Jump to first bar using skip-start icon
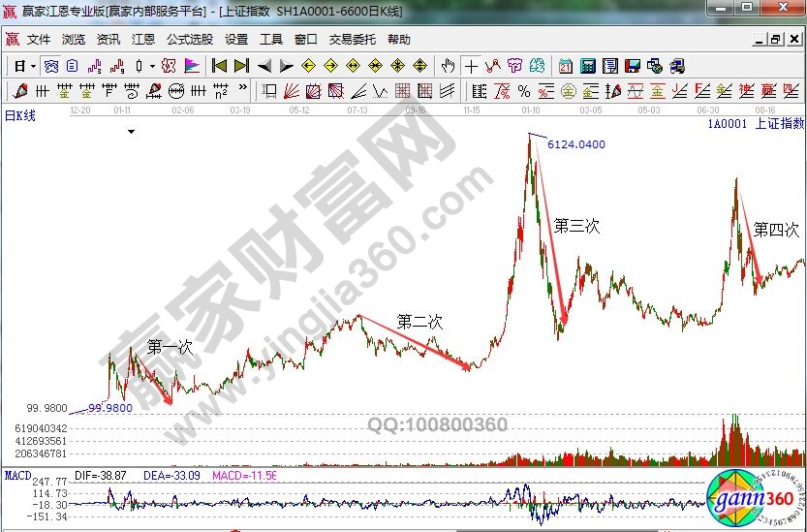The image size is (807, 532). pyautogui.click(x=219, y=66)
